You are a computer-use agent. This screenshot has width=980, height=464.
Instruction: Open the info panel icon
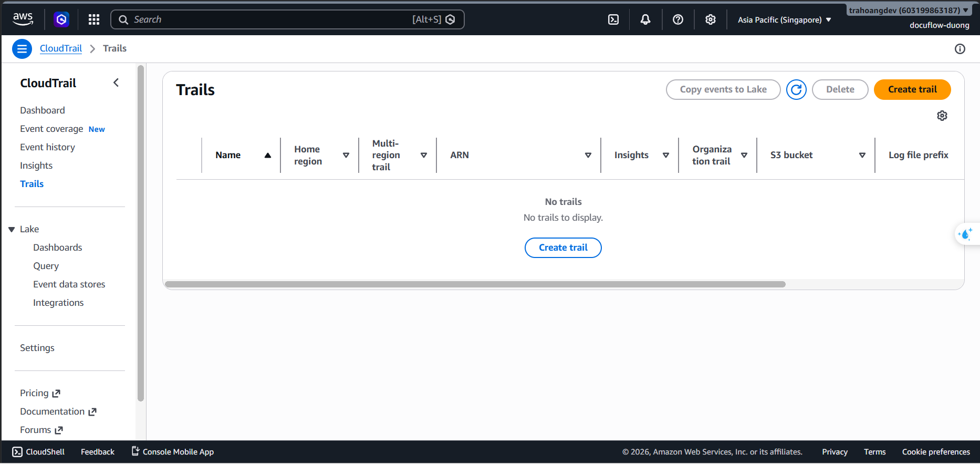pyautogui.click(x=960, y=49)
